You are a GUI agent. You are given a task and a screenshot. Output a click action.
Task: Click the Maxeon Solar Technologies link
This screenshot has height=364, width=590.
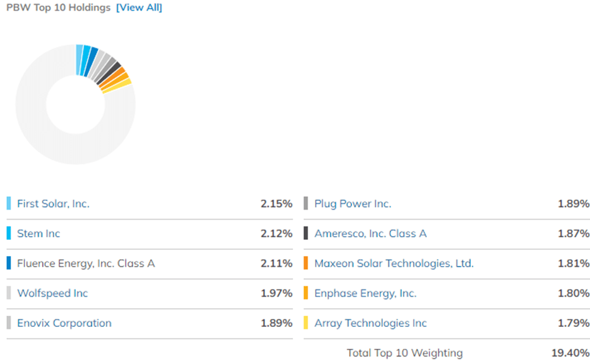point(394,264)
